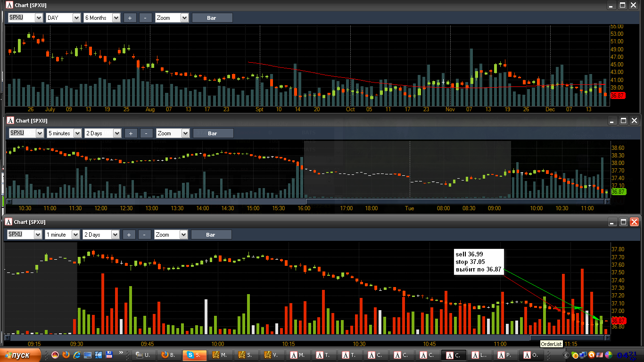Open symbol dropdown in 1-minute chart
Viewport: 644px width, 362px height.
pos(38,235)
